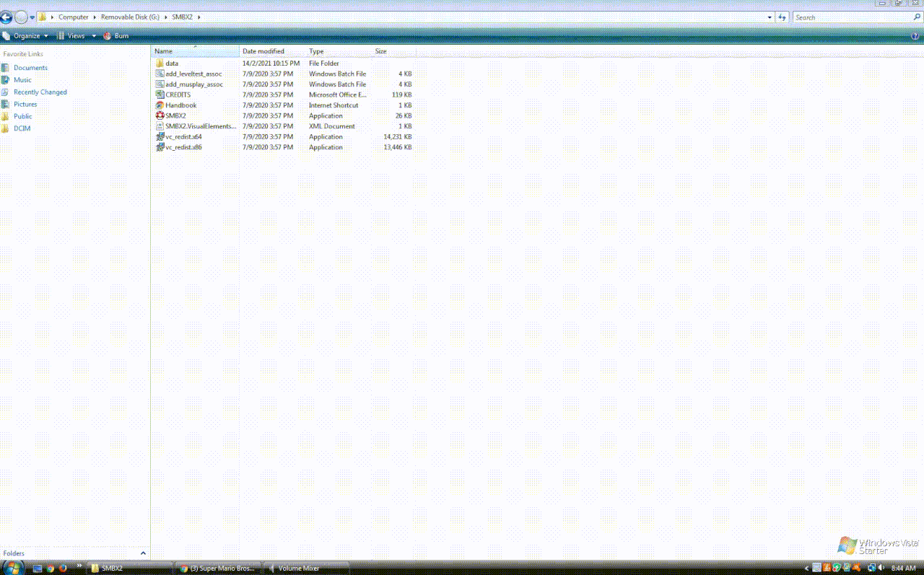This screenshot has width=924, height=575.
Task: Open Pictures in Favorite Links
Action: coord(25,105)
